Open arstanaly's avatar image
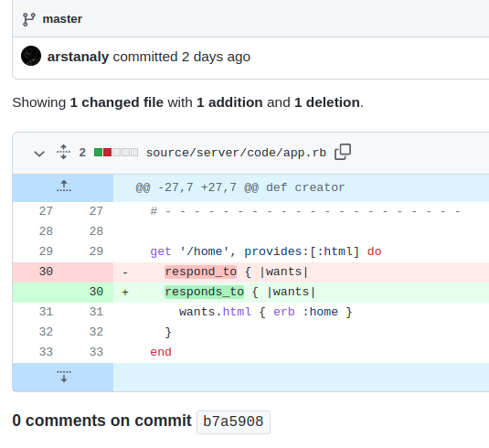Screen dimensions: 489x448 tap(31, 56)
